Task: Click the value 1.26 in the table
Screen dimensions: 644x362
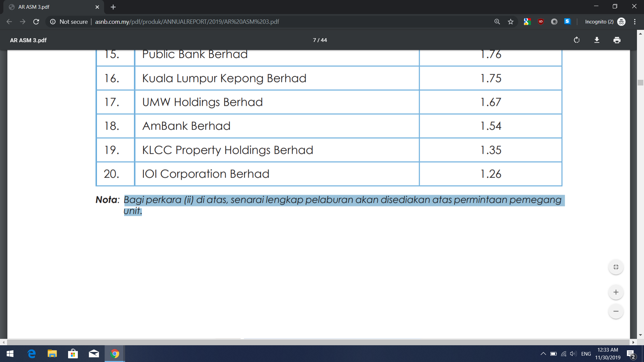Action: (x=491, y=174)
